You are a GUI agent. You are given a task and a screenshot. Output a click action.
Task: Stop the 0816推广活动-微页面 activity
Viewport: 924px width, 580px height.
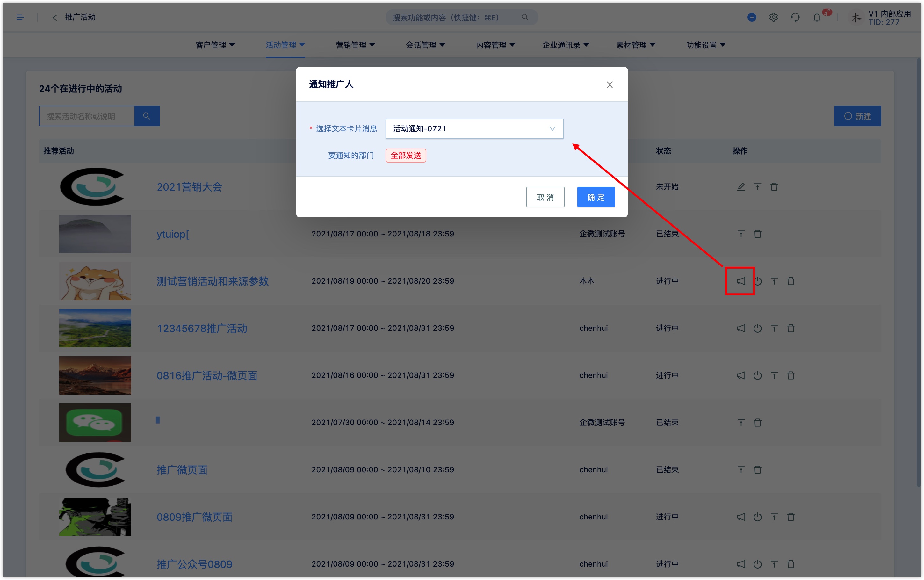[758, 375]
